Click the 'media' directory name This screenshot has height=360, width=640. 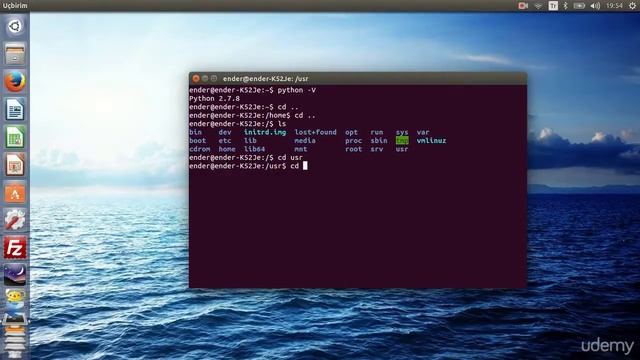305,141
